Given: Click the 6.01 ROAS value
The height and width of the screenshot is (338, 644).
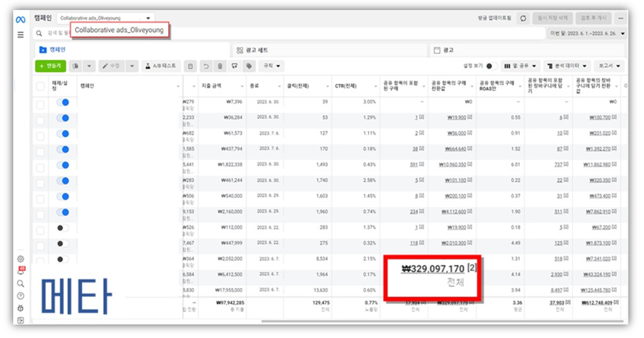Looking at the screenshot, I should point(516,165).
